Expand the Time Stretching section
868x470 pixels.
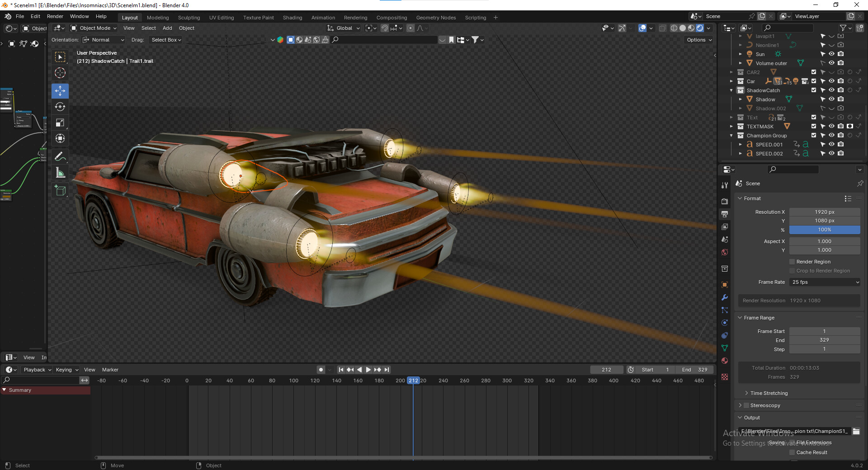747,393
